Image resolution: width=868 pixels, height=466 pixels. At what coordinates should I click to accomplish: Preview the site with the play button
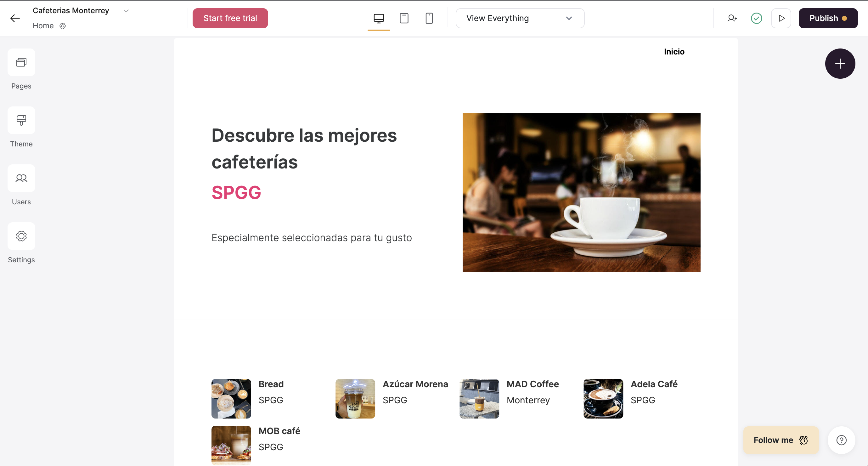[x=781, y=18]
